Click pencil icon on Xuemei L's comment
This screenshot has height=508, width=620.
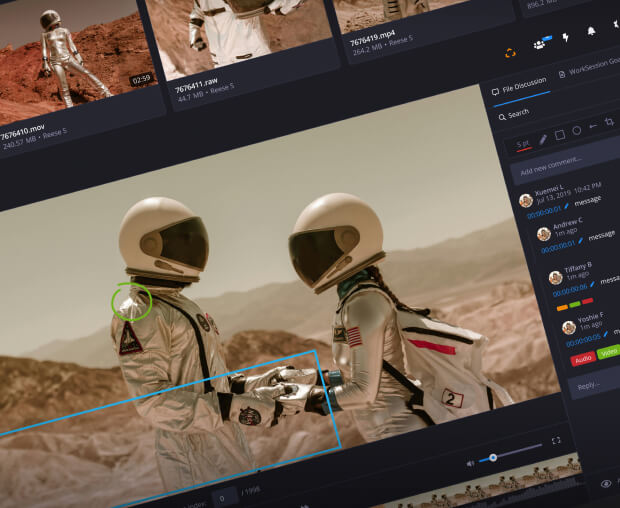(x=566, y=206)
